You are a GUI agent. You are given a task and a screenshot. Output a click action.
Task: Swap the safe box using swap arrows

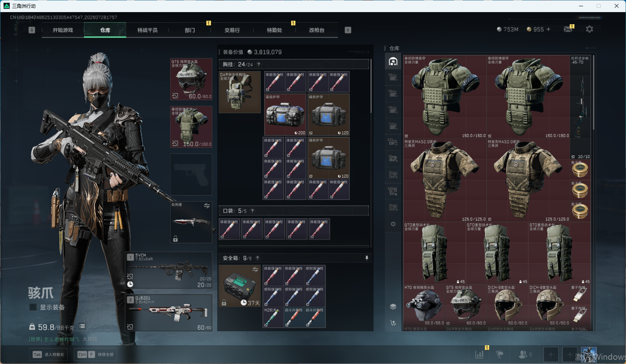pos(255,269)
